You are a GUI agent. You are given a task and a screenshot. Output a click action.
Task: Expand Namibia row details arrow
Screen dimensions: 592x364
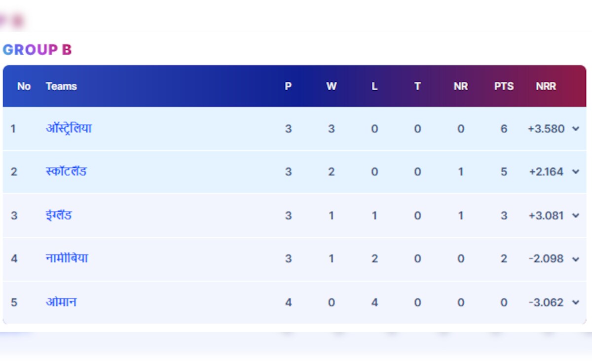coord(575,259)
